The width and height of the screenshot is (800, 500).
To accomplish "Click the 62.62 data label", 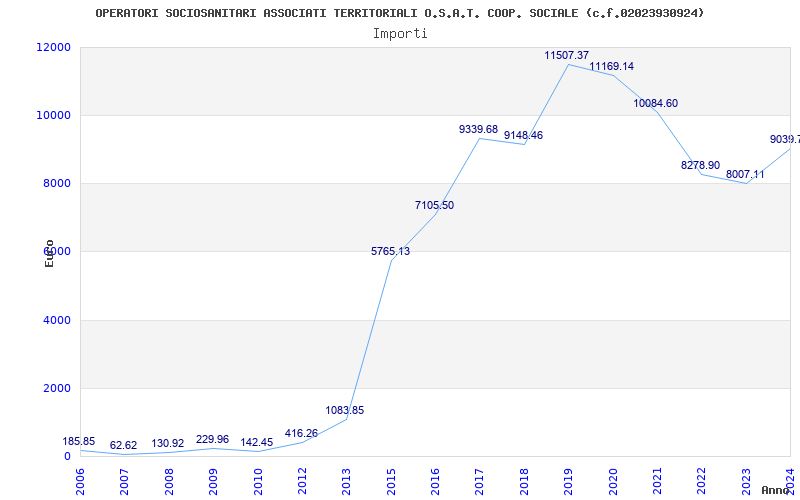I will click(123, 445).
